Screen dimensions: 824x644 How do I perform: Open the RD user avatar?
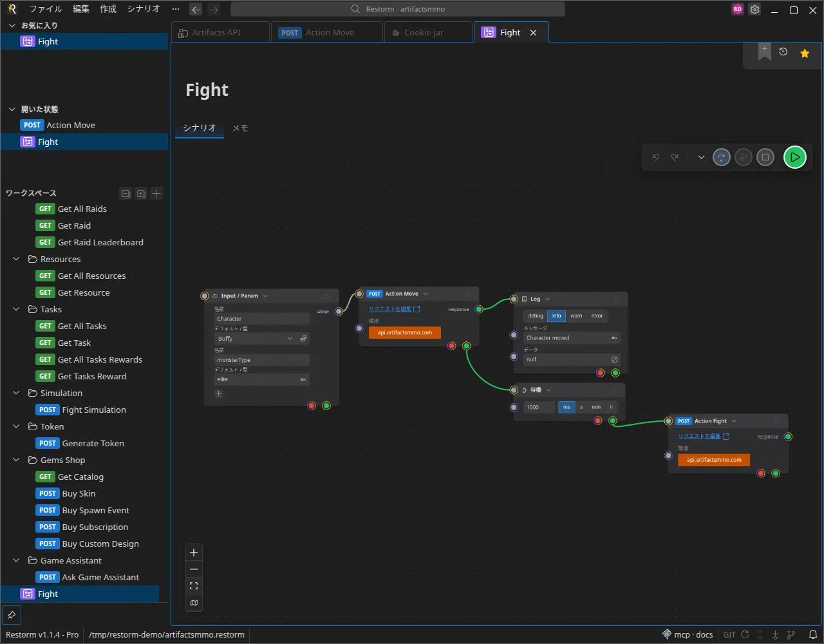point(738,10)
